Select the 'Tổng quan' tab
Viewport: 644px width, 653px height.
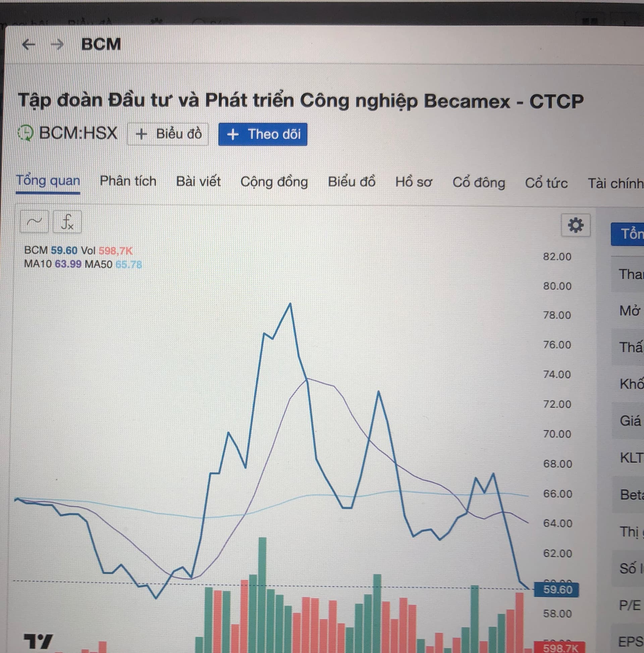pos(48,181)
